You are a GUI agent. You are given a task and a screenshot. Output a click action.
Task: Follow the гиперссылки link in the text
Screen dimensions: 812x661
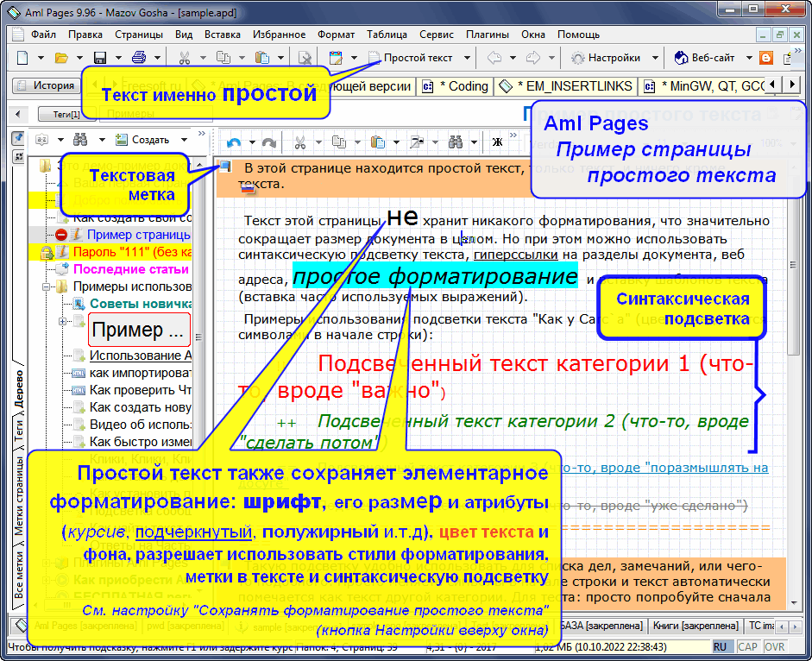pos(516,255)
